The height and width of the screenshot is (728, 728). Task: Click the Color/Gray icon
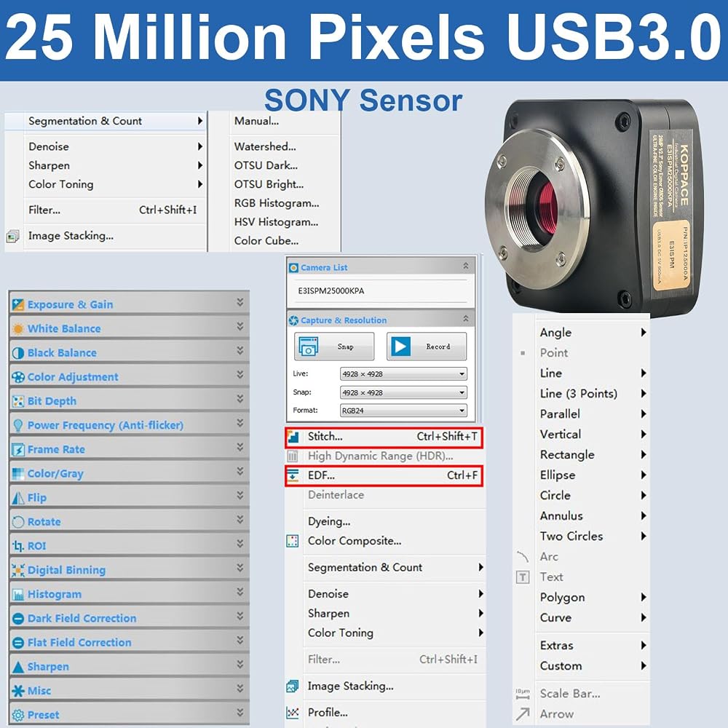[x=18, y=474]
